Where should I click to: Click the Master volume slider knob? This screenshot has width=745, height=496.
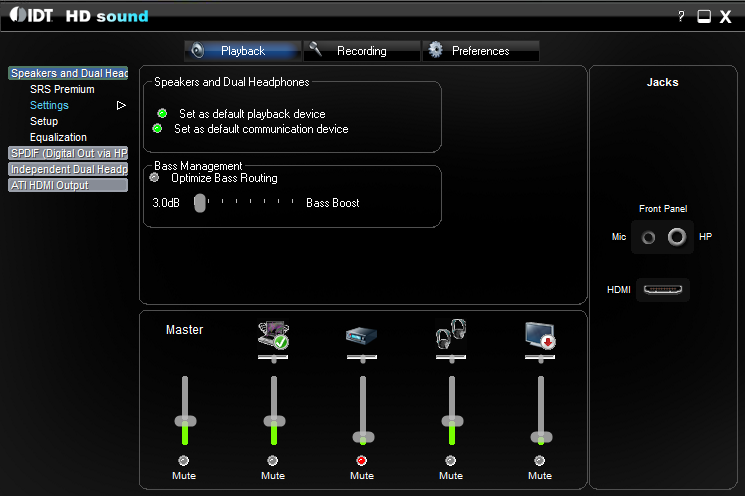185,421
